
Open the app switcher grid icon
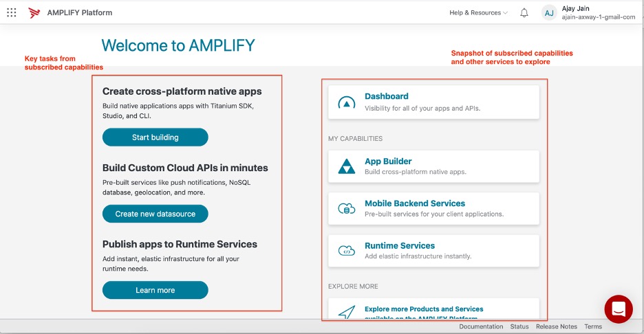12,13
